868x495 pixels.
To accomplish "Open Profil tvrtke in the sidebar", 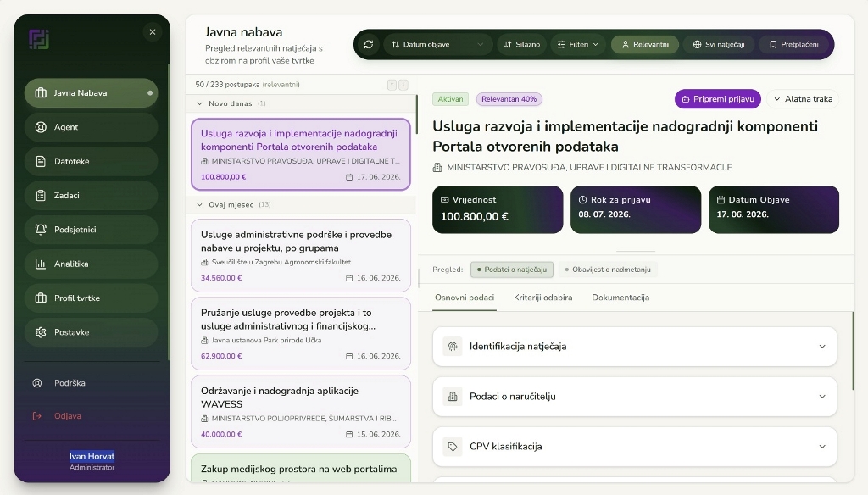I will point(92,298).
